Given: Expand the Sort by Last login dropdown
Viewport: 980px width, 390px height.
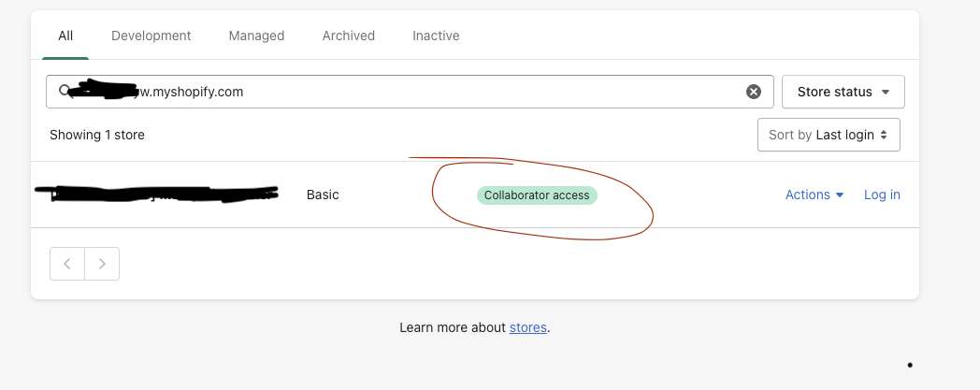Looking at the screenshot, I should 829,135.
